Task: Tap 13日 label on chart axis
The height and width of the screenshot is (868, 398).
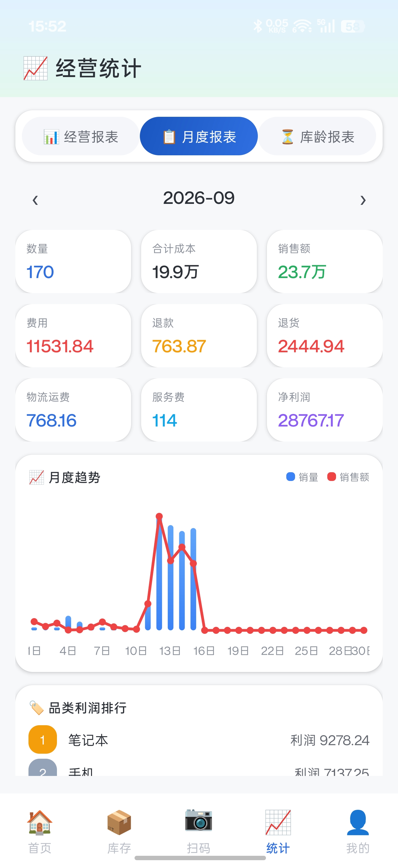Action: [170, 651]
